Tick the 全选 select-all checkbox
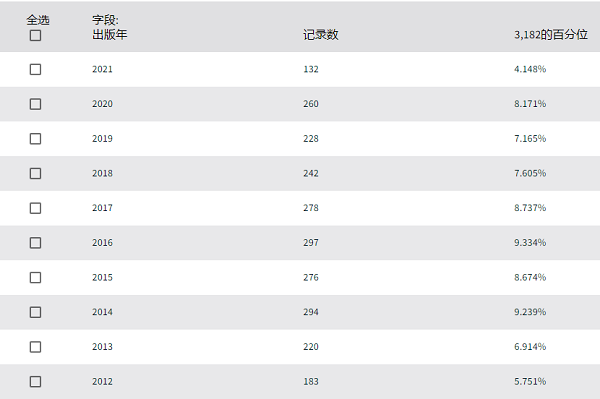This screenshot has height=399, width=600. [36, 36]
